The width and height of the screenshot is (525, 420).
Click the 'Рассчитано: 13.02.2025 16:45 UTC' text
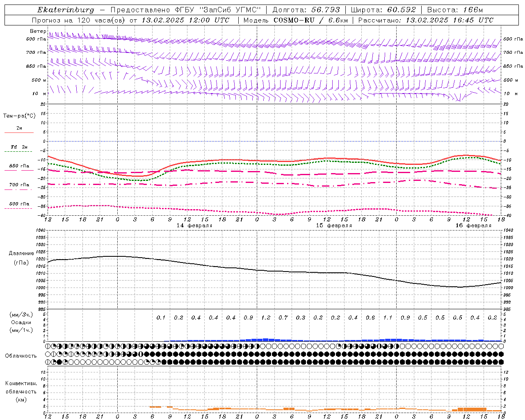point(426,20)
